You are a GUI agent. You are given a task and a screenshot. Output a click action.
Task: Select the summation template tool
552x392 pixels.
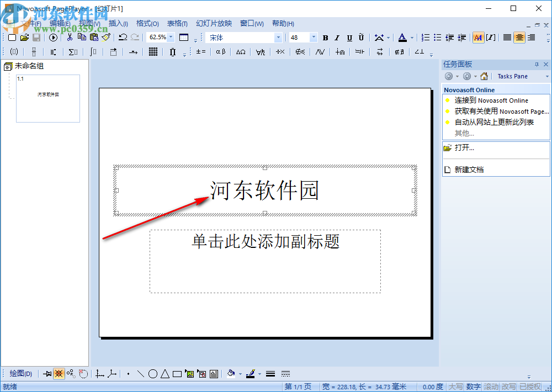point(73,51)
